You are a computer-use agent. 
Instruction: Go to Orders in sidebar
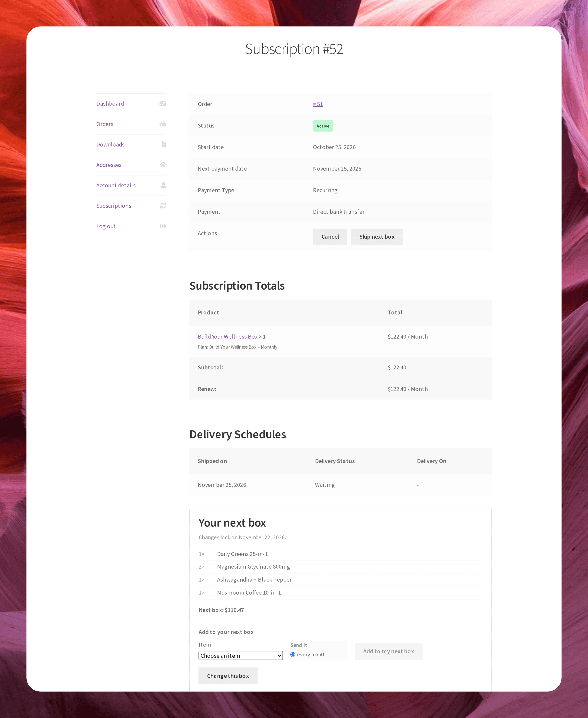(105, 124)
